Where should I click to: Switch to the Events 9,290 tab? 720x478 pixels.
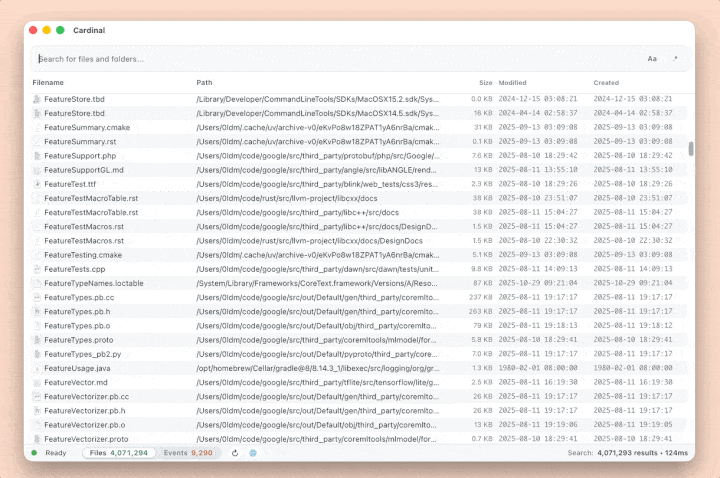(188, 453)
